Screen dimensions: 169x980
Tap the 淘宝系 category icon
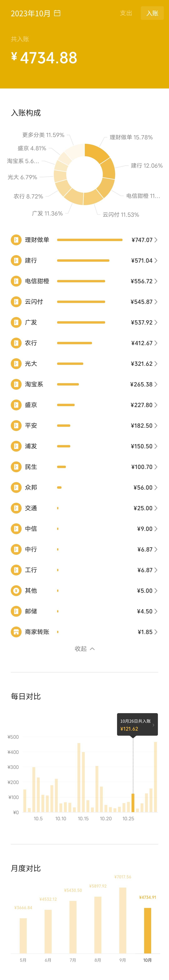(x=16, y=384)
